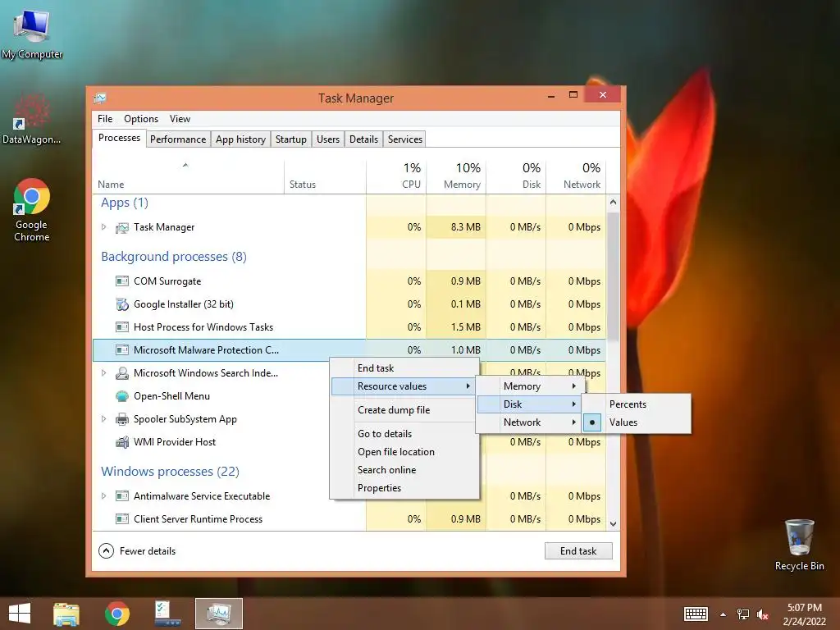Switch to the Performance tab
This screenshot has height=630, width=840.
178,139
